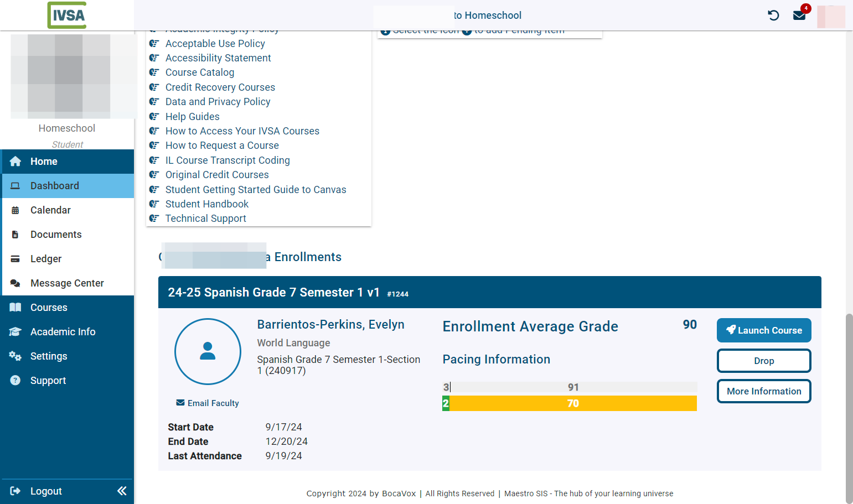The width and height of the screenshot is (853, 504).
Task: Open the Course Catalog link
Action: tap(200, 72)
